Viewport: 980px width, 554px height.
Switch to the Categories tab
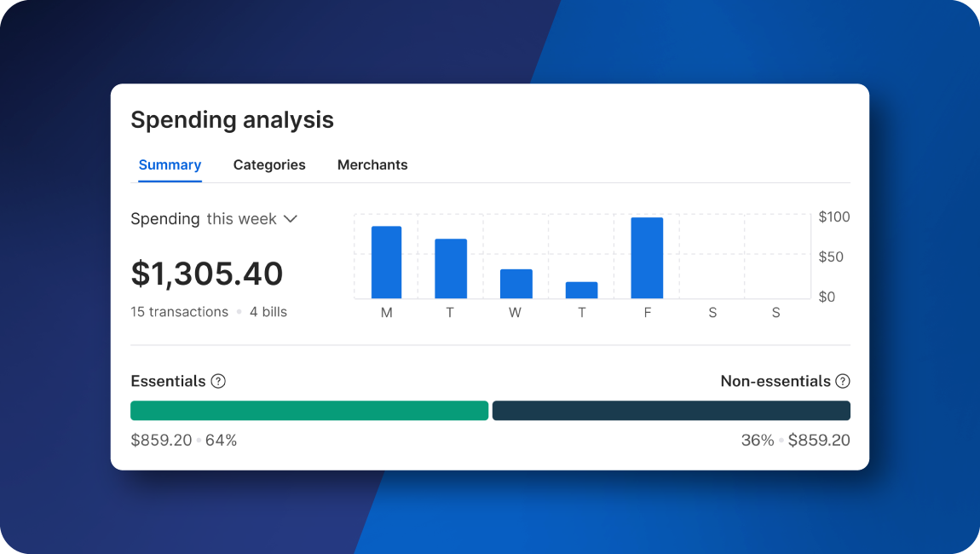tap(269, 164)
